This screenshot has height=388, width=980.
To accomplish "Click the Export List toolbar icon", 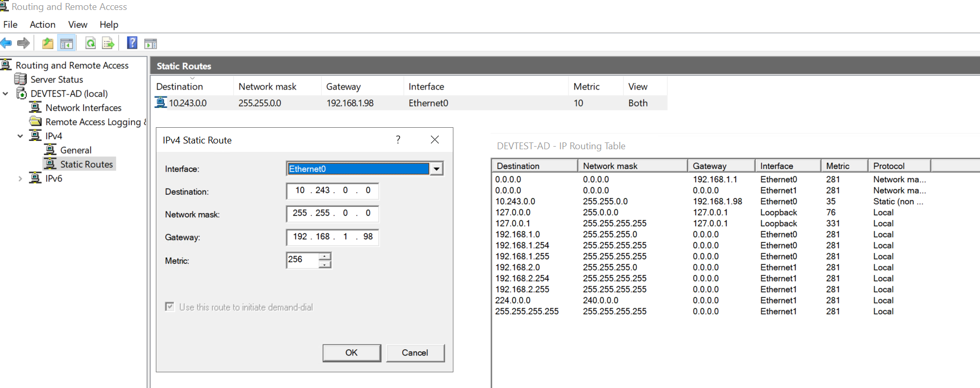I will 108,43.
